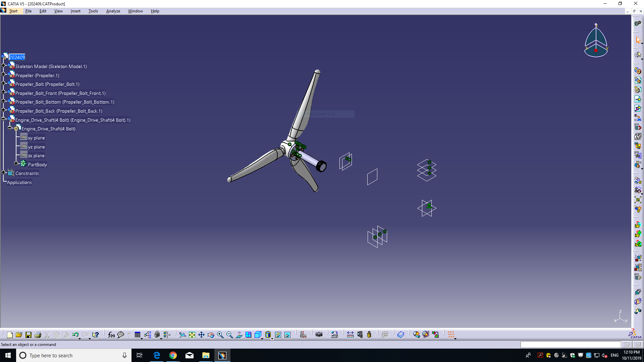Viewport: 644px width, 362px height.
Task: Click the Rotate view tool
Action: (211, 335)
